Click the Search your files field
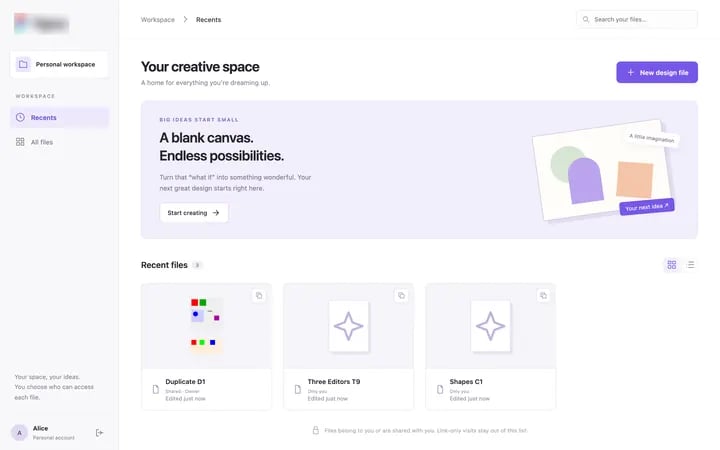This screenshot has width=720, height=450. pos(637,19)
